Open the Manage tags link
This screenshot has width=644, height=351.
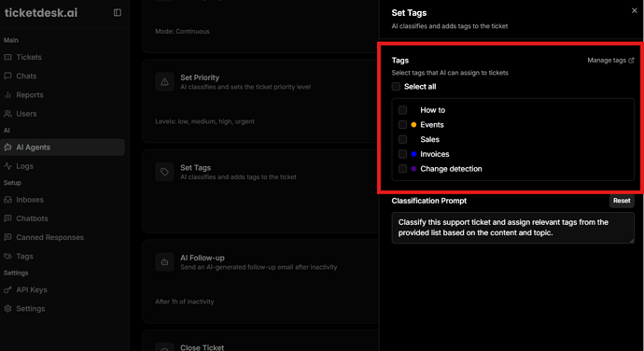(x=610, y=60)
